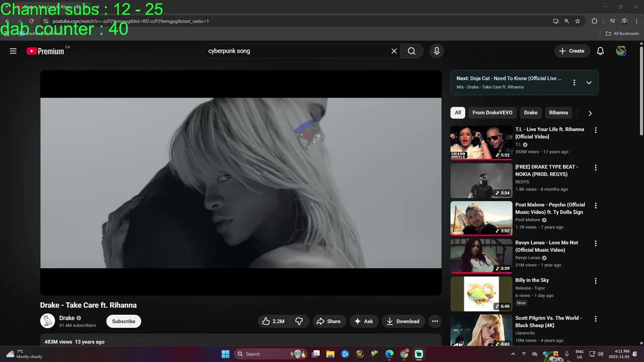Clear the search box with the X
This screenshot has height=362, width=644.
(x=394, y=51)
